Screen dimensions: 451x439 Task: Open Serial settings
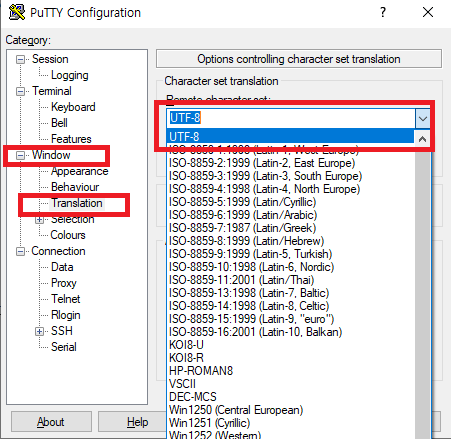coord(64,347)
